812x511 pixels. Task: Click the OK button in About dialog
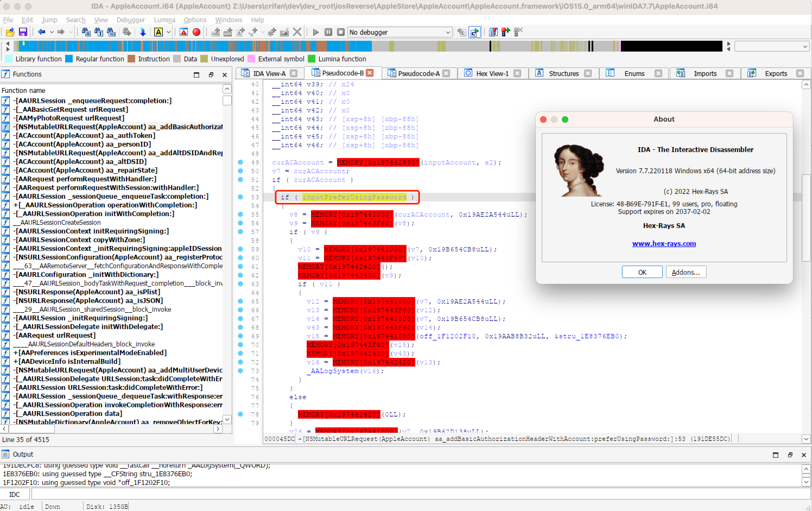(642, 272)
